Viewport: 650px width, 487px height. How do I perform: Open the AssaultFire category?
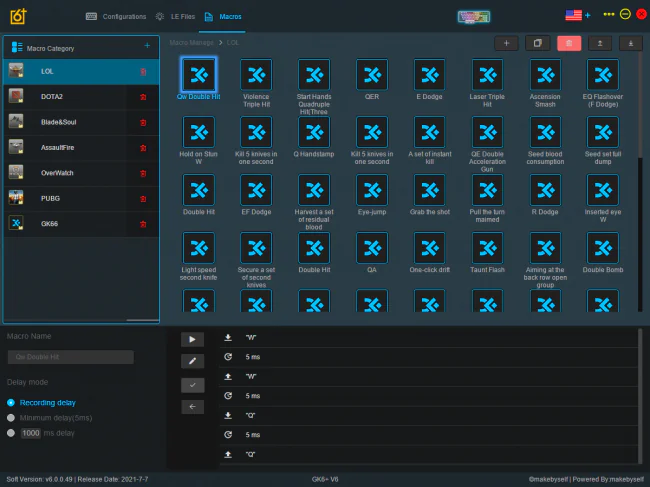81,148
